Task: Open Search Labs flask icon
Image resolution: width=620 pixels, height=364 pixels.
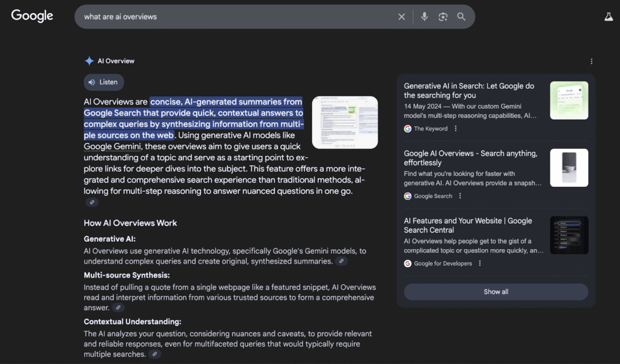Action: click(x=608, y=16)
